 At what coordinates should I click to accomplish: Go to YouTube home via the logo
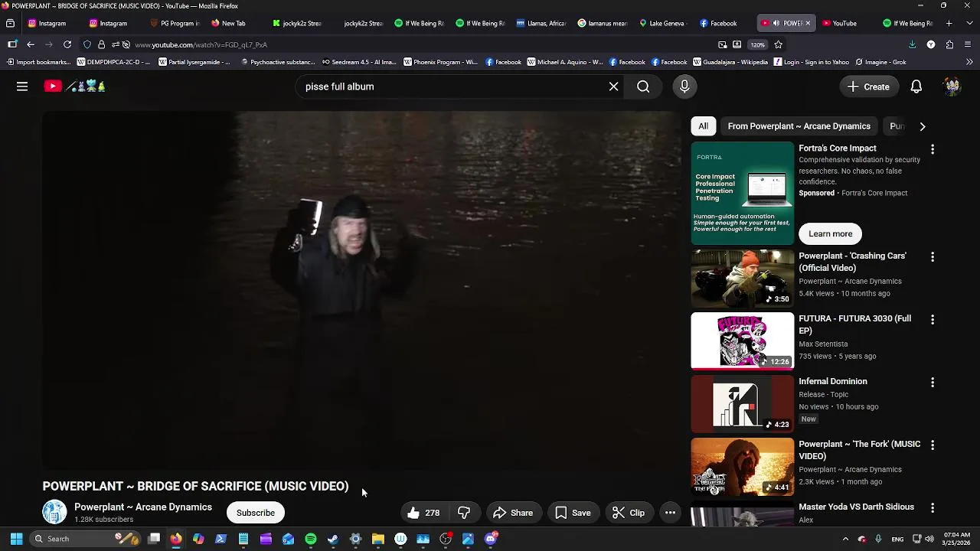click(x=74, y=86)
